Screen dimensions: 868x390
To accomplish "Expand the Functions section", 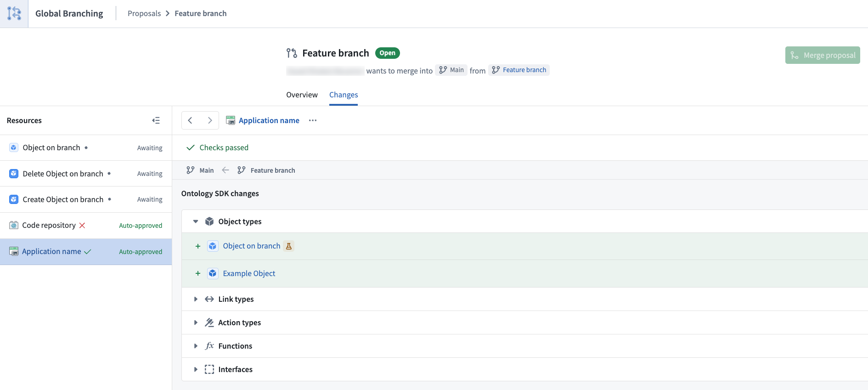I will click(x=196, y=346).
